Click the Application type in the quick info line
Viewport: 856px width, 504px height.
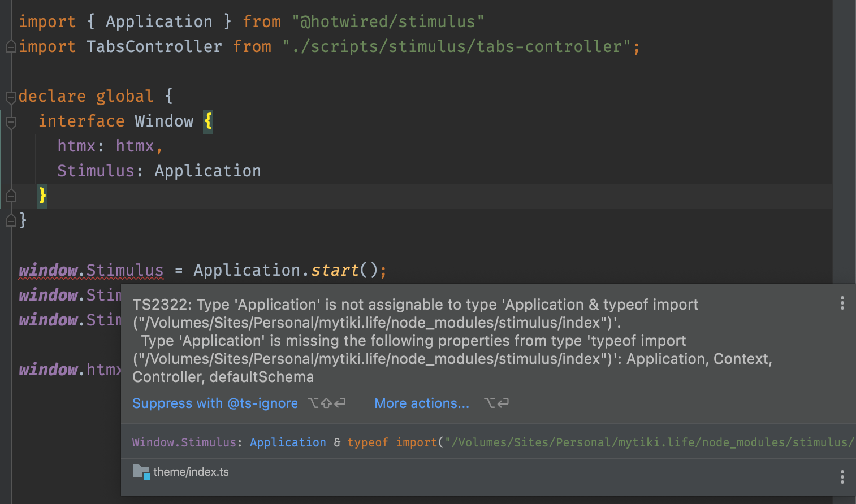point(288,442)
